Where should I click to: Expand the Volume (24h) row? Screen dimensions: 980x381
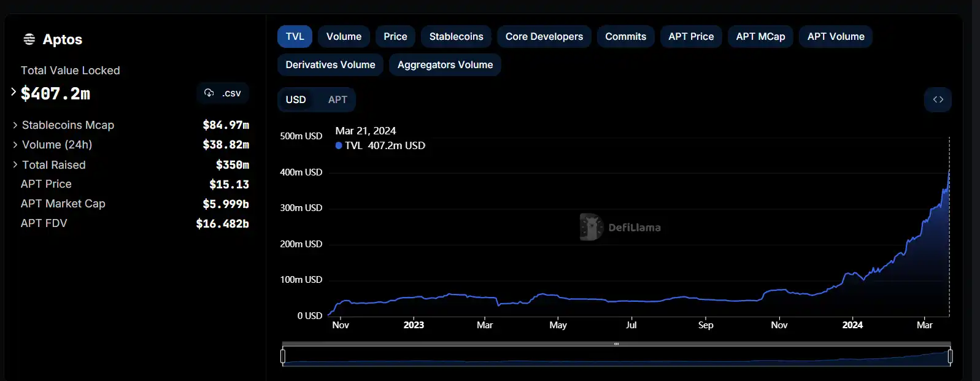(x=15, y=145)
